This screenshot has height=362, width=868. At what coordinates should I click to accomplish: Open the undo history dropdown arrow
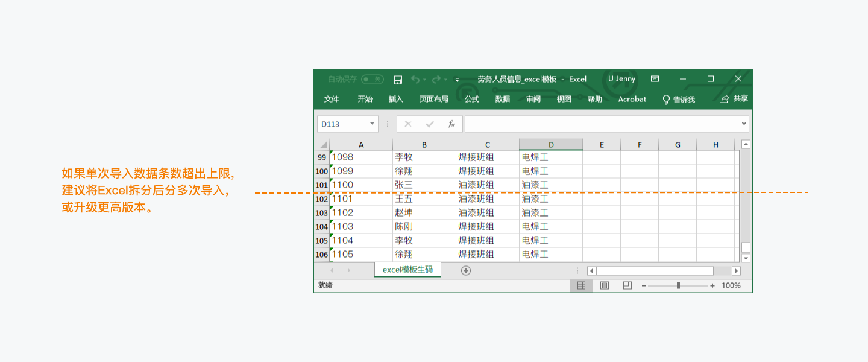424,80
